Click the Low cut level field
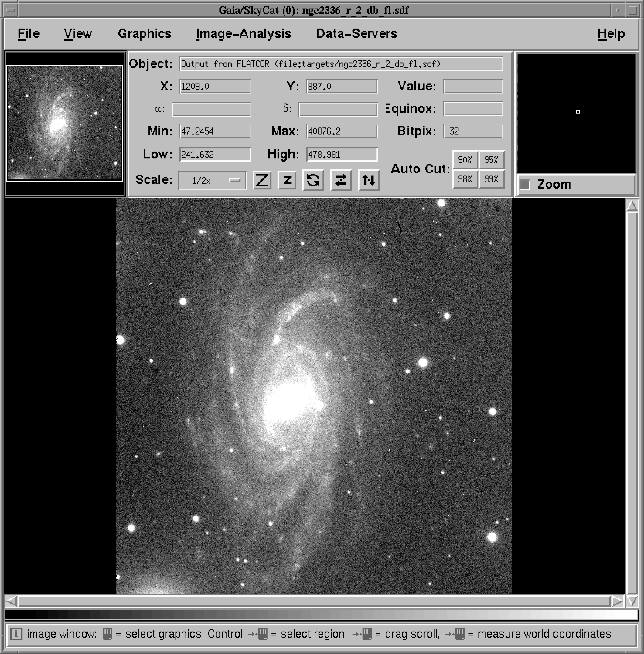The image size is (644, 654). coord(215,155)
